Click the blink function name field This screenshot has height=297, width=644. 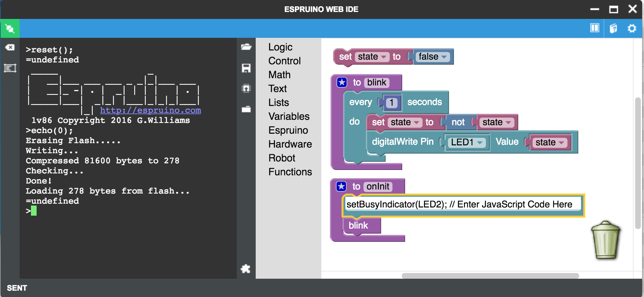coord(377,83)
